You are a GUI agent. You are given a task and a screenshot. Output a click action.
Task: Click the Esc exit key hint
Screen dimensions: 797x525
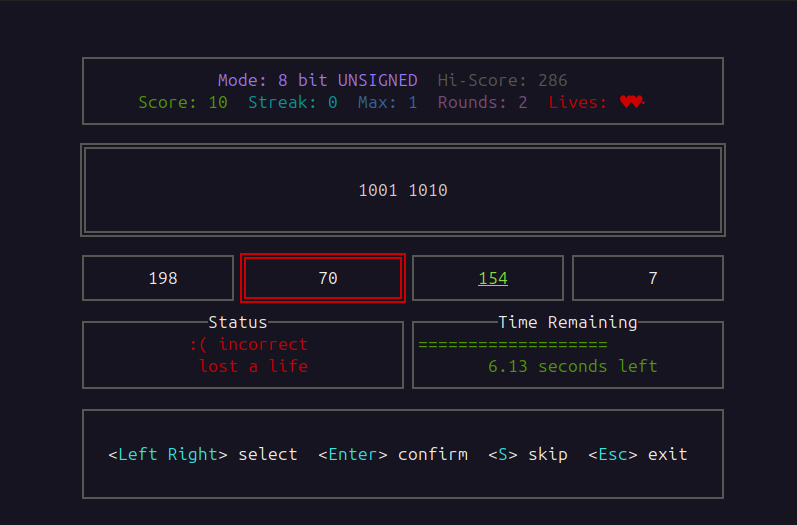637,454
